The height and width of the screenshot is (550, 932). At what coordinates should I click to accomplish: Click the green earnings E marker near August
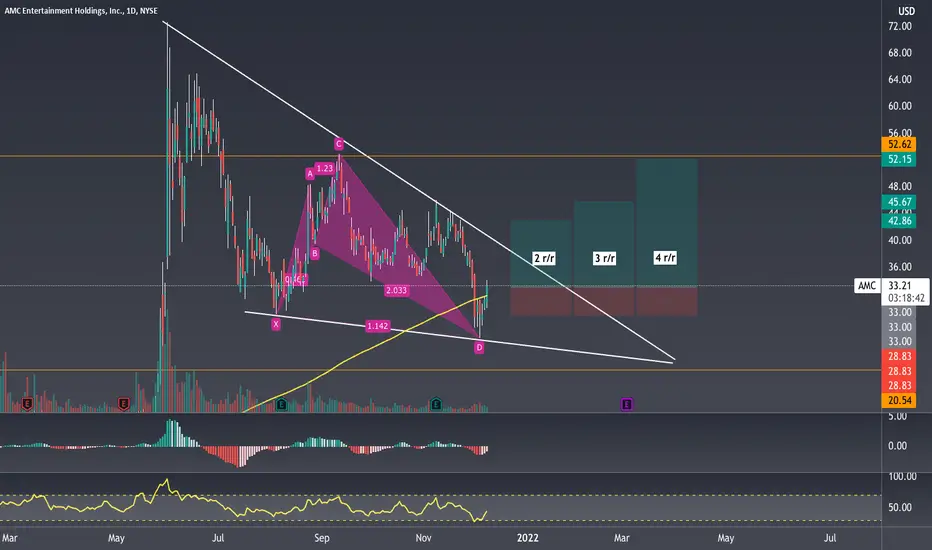(x=282, y=405)
